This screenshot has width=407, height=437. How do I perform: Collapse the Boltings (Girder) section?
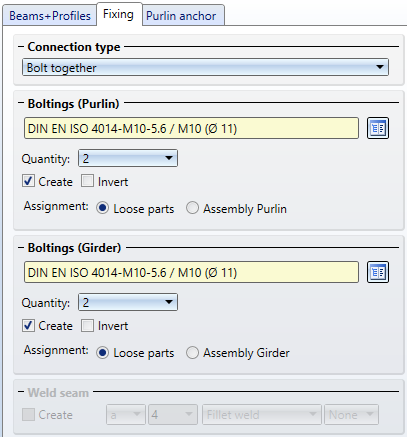click(21, 248)
